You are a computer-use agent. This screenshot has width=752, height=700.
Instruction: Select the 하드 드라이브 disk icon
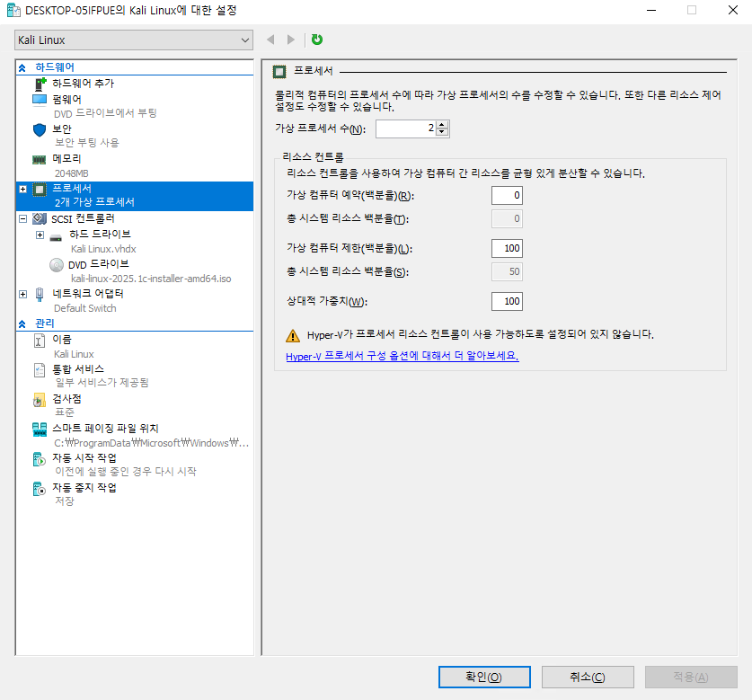(x=56, y=237)
